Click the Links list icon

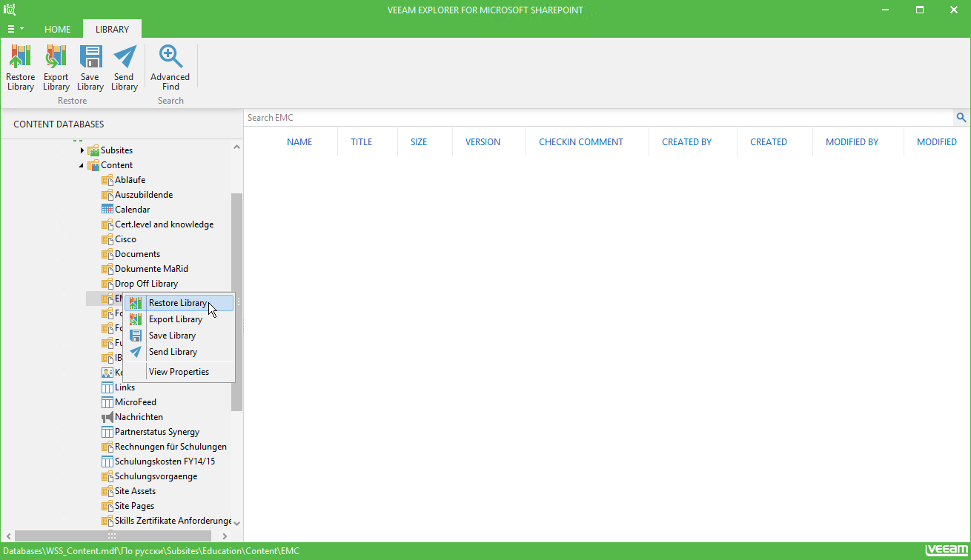pyautogui.click(x=107, y=387)
